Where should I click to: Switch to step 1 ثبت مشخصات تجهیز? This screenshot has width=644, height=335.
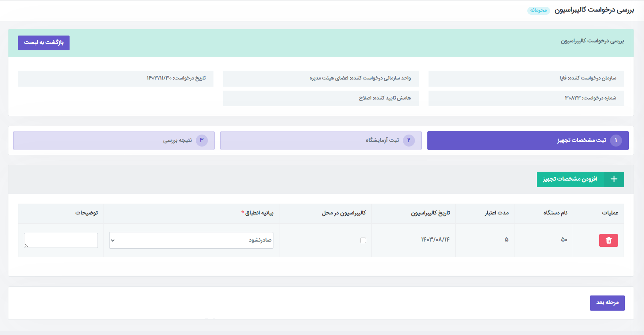[528, 141]
